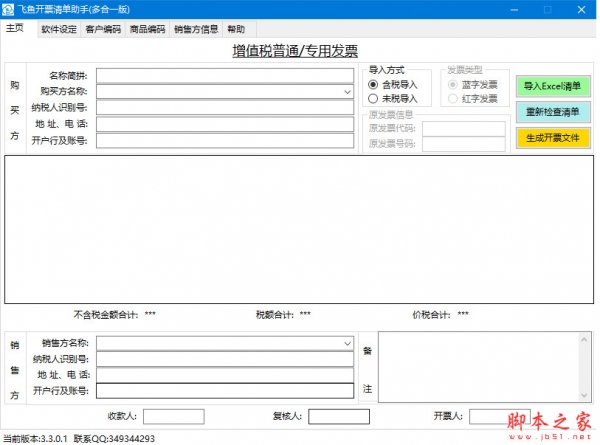Click the remarks box scrollbar down arrow

point(583,395)
